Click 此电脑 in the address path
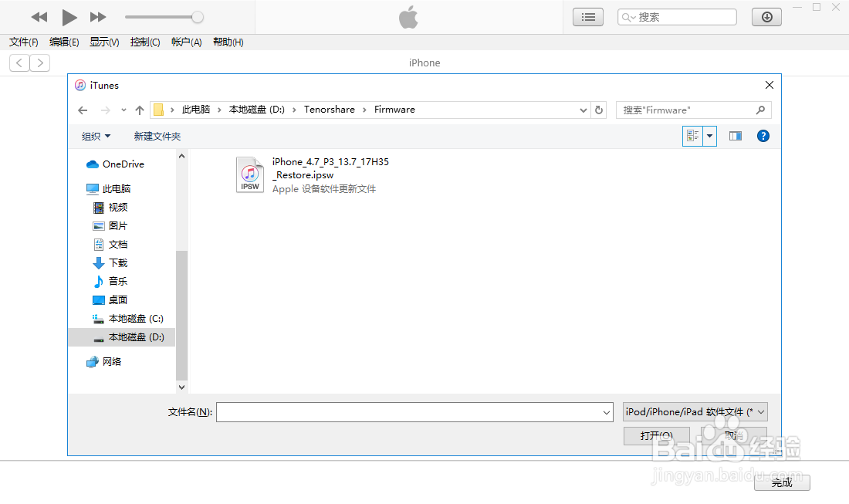This screenshot has width=849, height=504. pyautogui.click(x=195, y=110)
